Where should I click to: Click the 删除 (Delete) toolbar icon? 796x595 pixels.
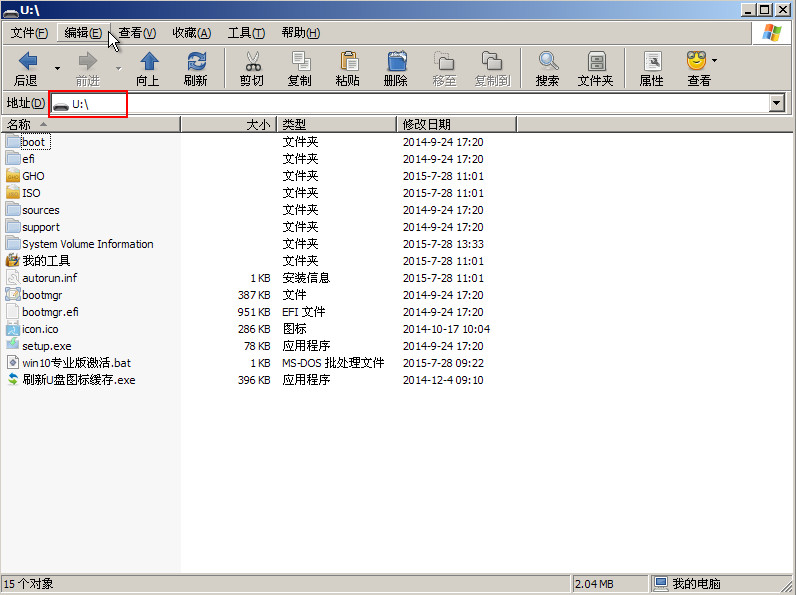tap(396, 61)
